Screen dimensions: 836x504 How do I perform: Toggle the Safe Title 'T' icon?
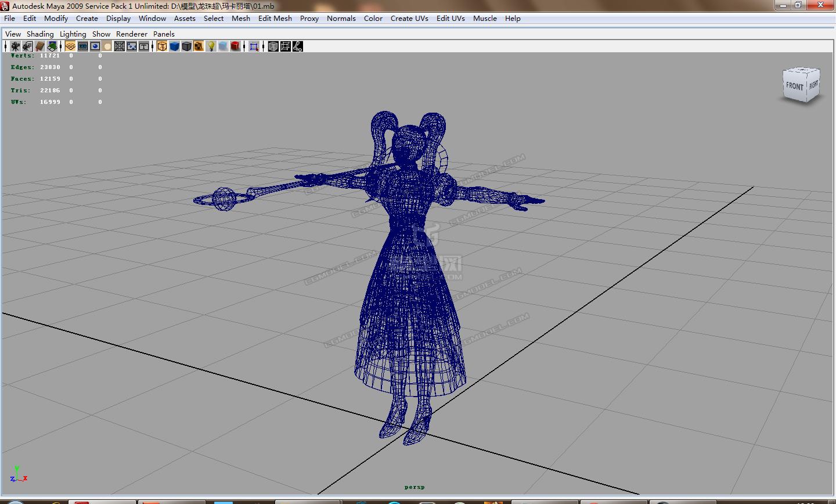click(144, 46)
